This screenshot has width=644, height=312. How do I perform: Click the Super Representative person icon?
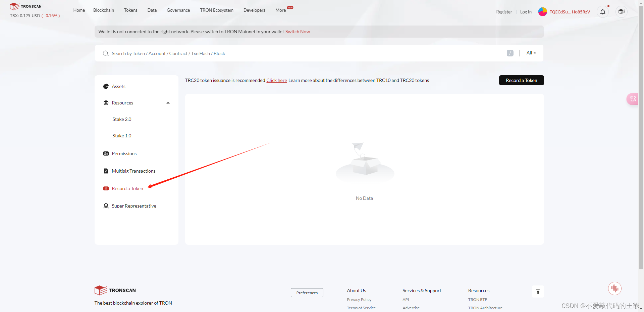pos(106,206)
